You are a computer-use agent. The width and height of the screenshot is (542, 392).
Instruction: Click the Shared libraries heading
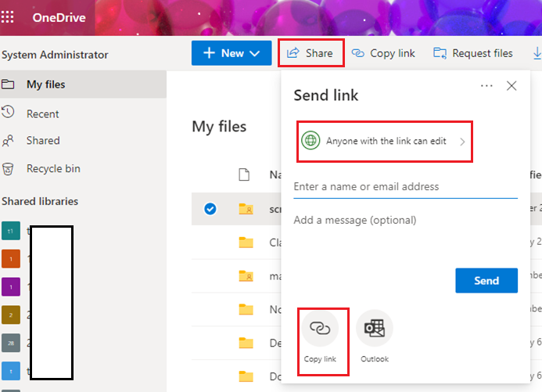coord(40,201)
